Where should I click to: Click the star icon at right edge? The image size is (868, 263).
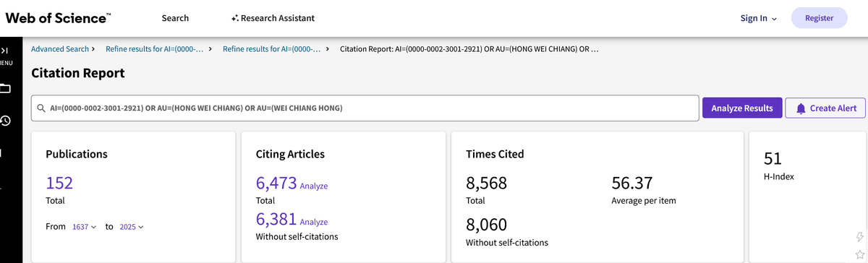pyautogui.click(x=859, y=254)
